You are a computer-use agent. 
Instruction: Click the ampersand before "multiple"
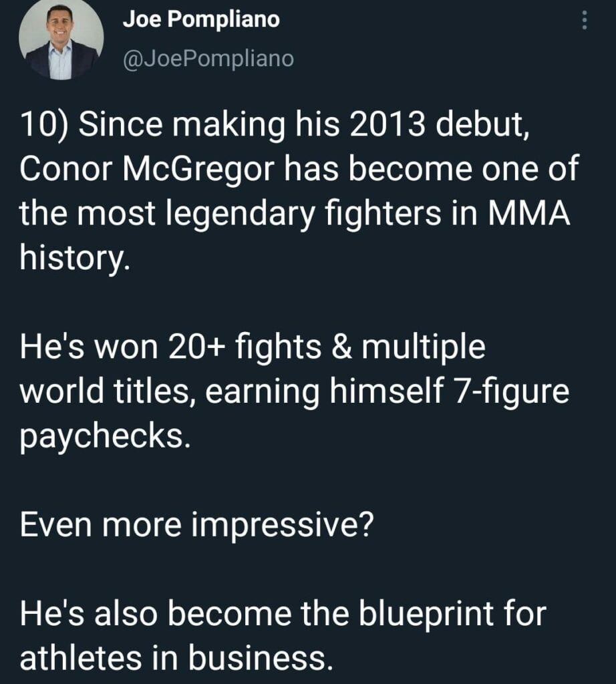(x=341, y=347)
